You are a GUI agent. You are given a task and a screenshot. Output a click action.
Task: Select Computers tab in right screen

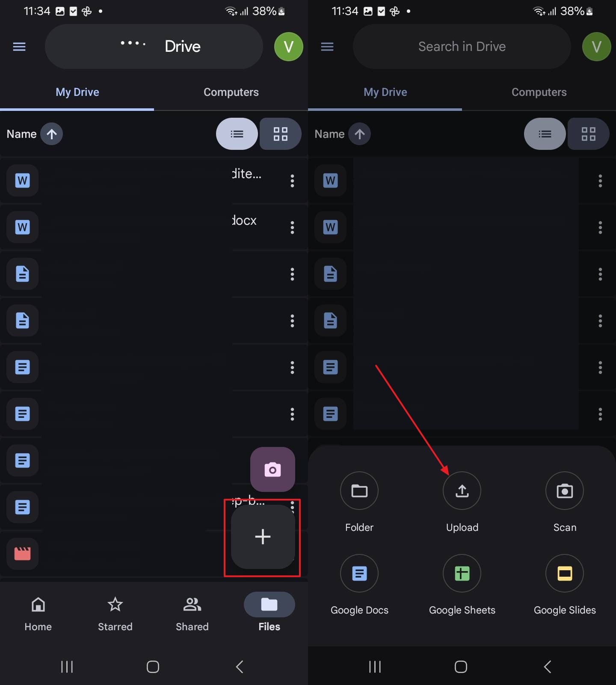coord(539,92)
